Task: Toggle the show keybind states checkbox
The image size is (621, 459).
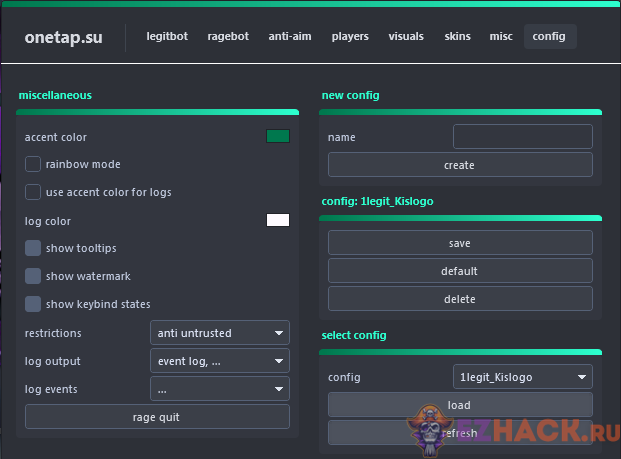Action: (33, 304)
